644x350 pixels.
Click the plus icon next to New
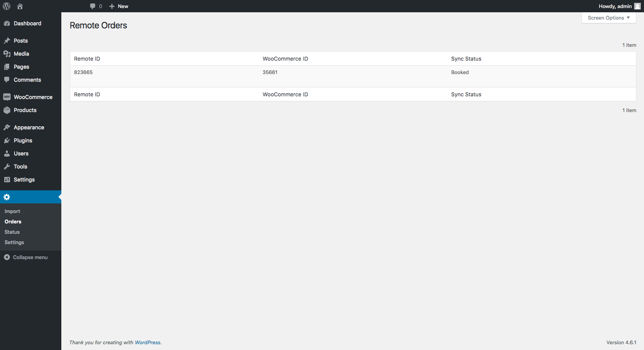pyautogui.click(x=112, y=6)
